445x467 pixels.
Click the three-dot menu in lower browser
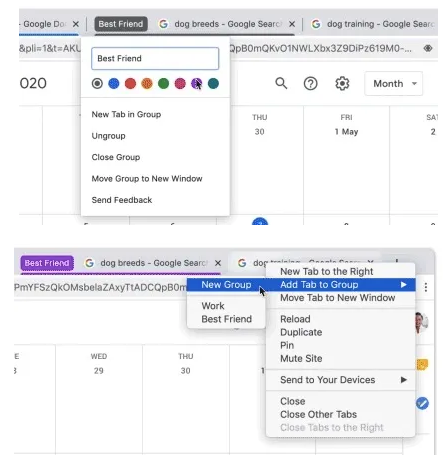[x=426, y=287]
